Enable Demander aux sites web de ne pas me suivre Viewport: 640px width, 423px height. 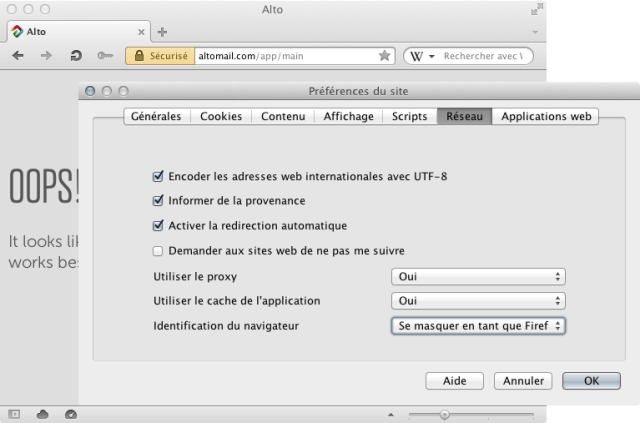158,251
